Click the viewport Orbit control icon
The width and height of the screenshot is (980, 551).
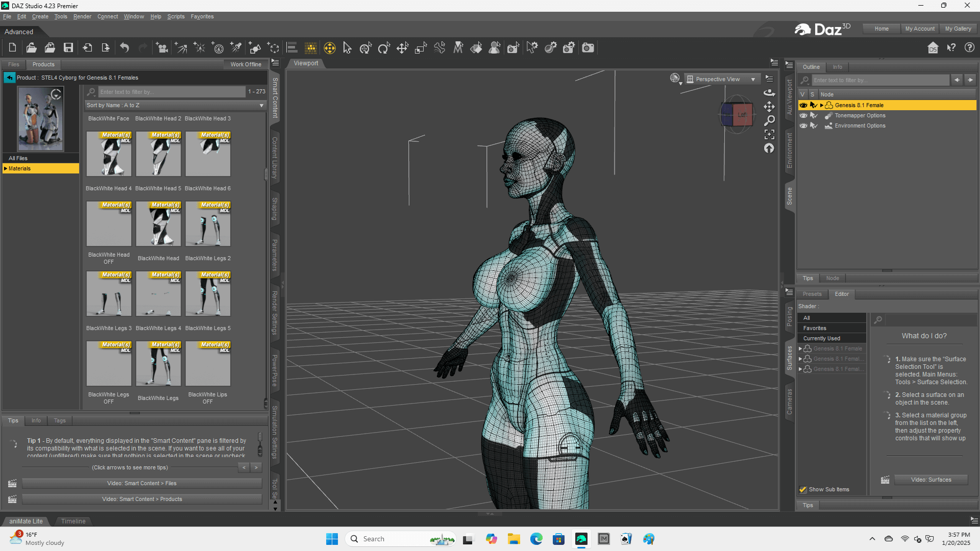769,93
